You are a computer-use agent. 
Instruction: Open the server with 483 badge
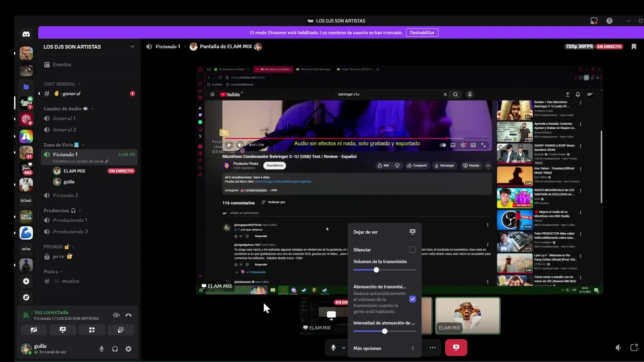(x=26, y=168)
